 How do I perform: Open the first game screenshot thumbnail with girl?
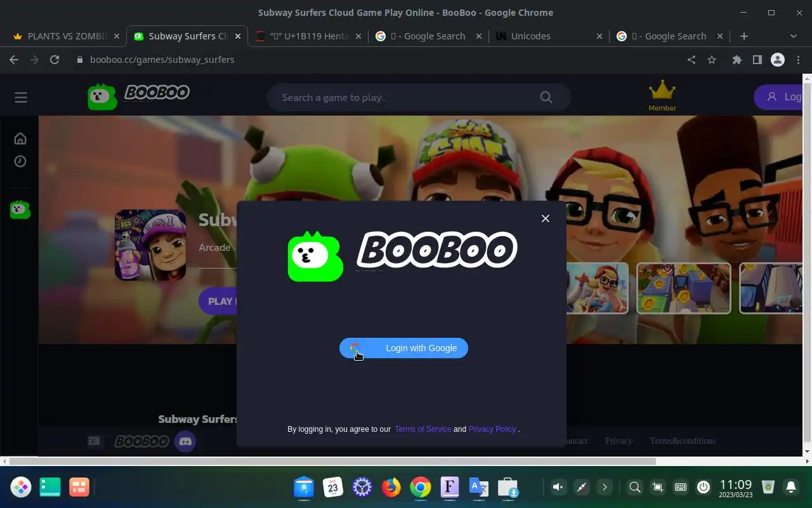click(597, 288)
